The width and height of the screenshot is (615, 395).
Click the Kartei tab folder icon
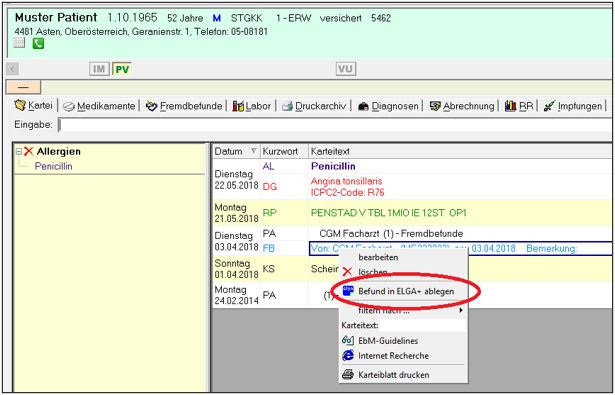click(20, 105)
